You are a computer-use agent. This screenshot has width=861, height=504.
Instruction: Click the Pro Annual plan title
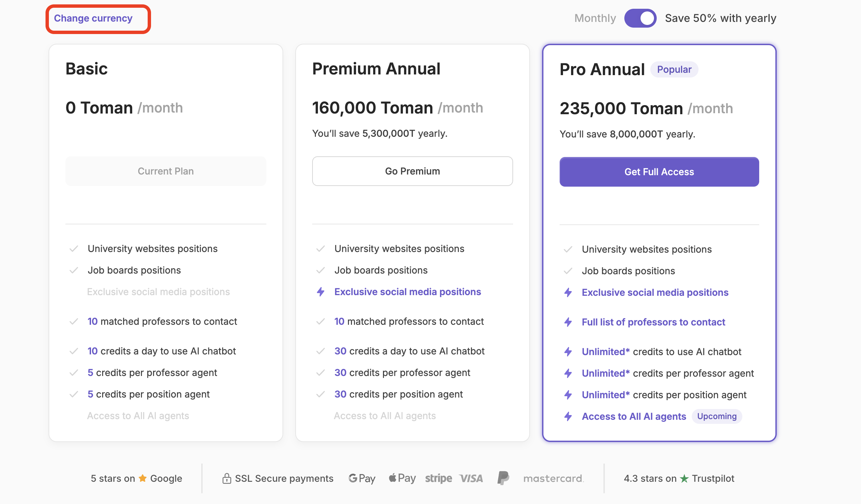pos(602,69)
